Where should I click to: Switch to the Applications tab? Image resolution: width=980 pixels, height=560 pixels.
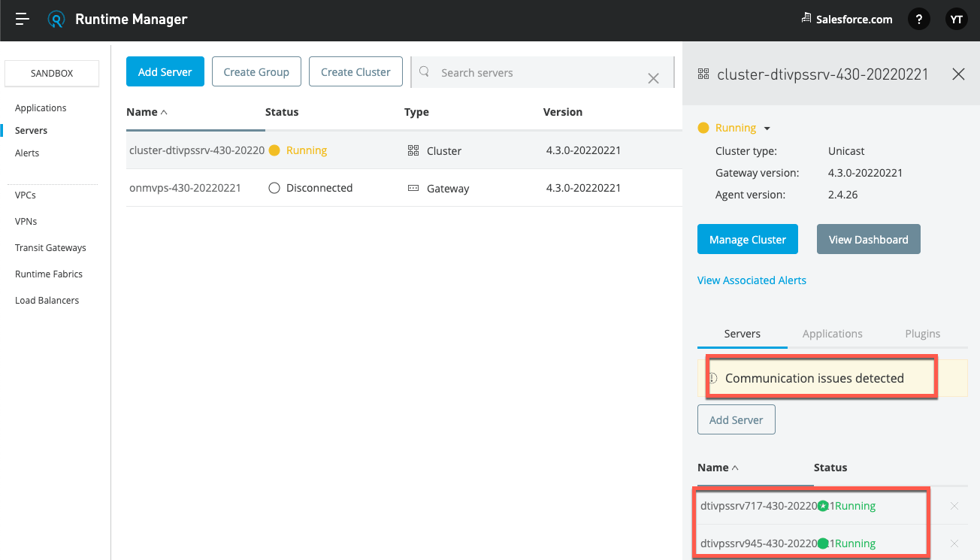(x=832, y=333)
